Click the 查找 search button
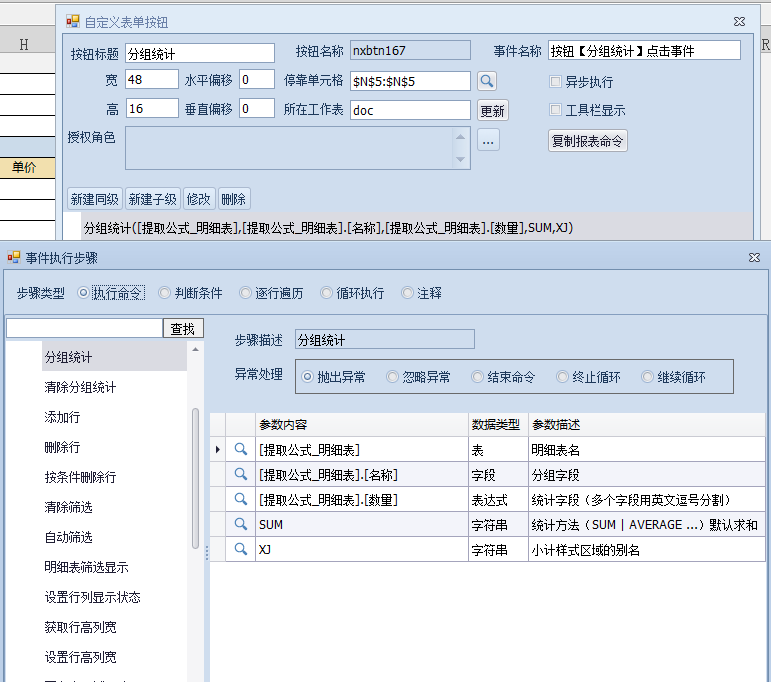This screenshot has height=682, width=771. point(183,328)
